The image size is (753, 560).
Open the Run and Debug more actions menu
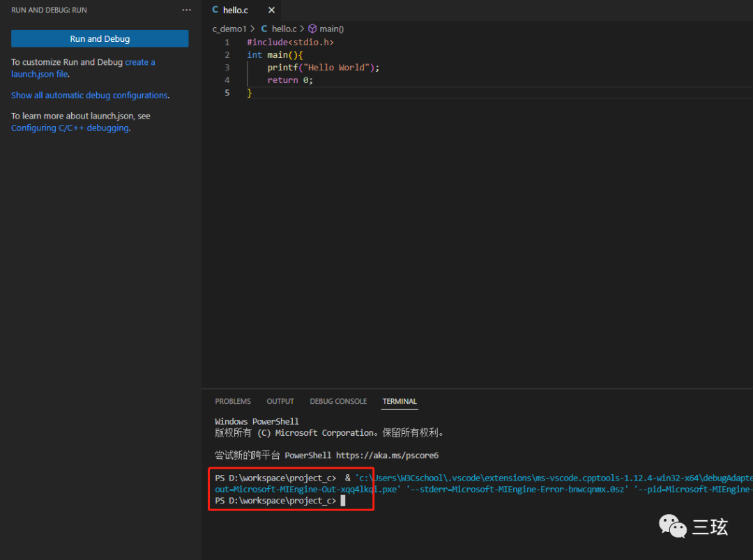(x=186, y=10)
